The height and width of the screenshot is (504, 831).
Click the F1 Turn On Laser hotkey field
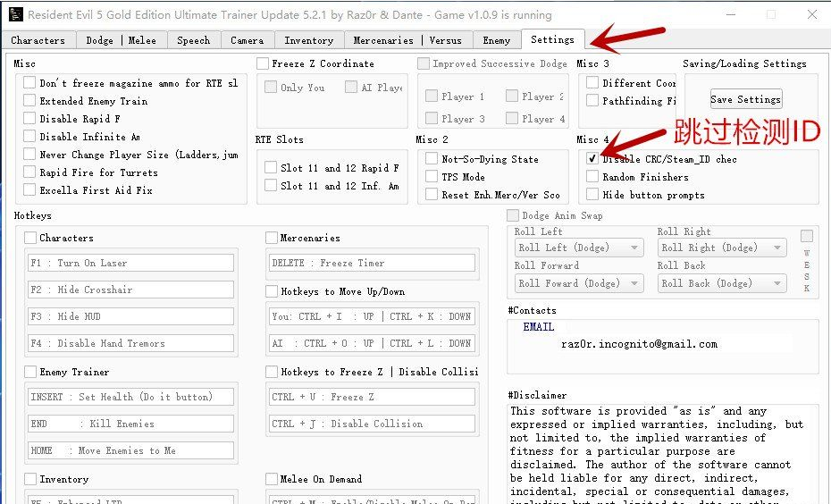click(130, 263)
